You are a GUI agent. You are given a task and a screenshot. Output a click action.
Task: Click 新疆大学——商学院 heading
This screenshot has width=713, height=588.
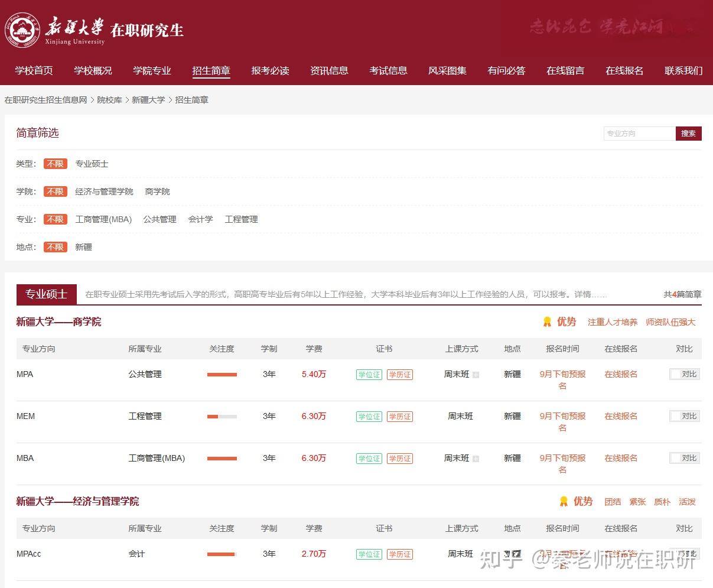coord(58,321)
